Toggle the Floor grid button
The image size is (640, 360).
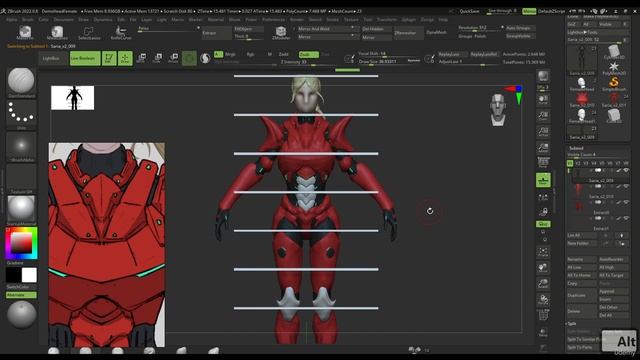[x=543, y=180]
